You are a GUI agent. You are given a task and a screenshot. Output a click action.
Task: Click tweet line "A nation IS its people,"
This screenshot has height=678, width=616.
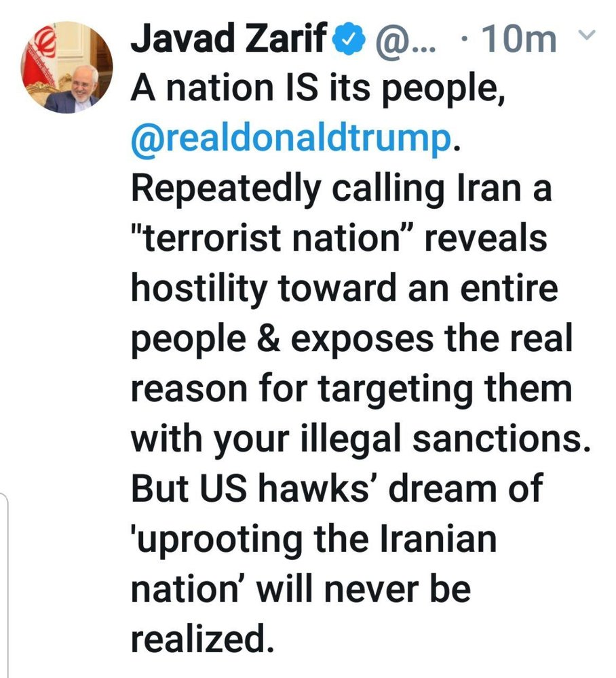pos(318,90)
